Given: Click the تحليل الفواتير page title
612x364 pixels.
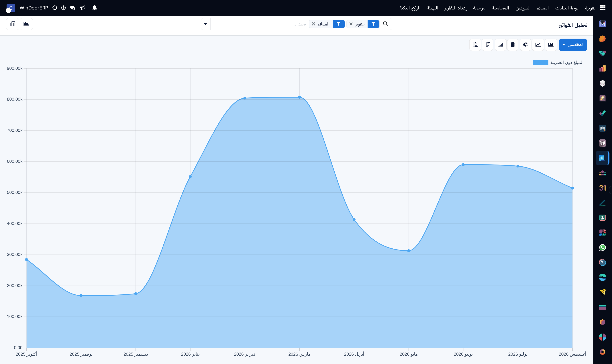Looking at the screenshot, I should tap(573, 25).
